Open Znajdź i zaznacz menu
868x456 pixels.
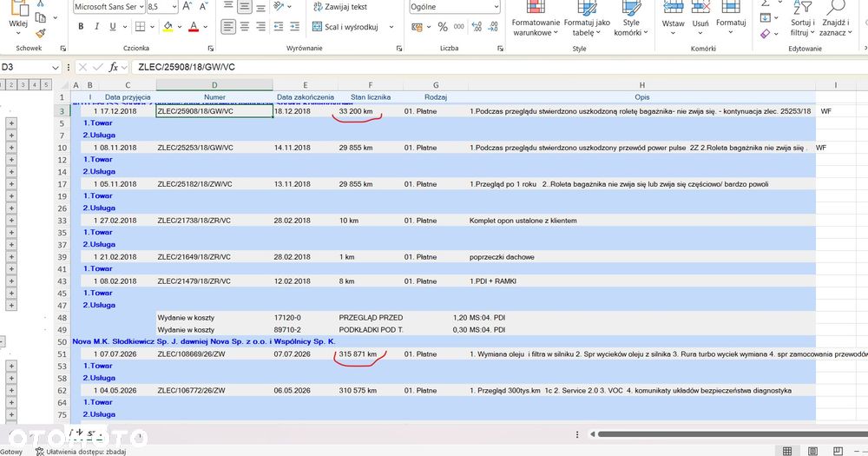point(835,19)
